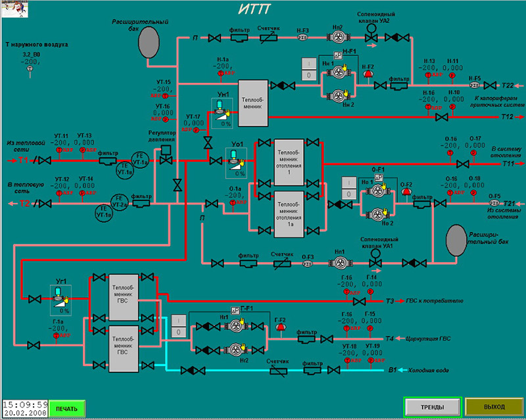The height and width of the screenshot is (420, 526).
Task: Click the Г-F2 red alarm indicator
Action: pyautogui.click(x=280, y=327)
